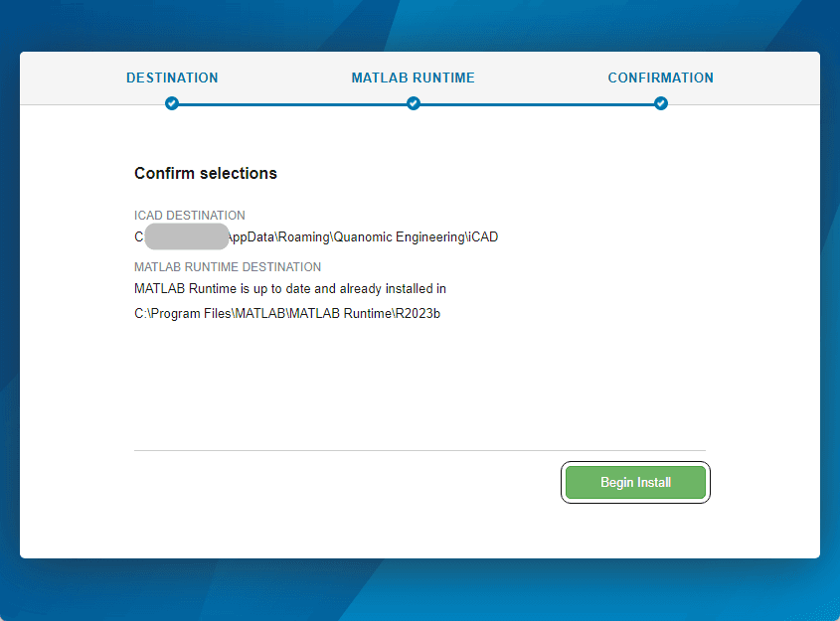Select the MATLAB RUNTIME tab label
The image size is (840, 621).
tap(413, 78)
